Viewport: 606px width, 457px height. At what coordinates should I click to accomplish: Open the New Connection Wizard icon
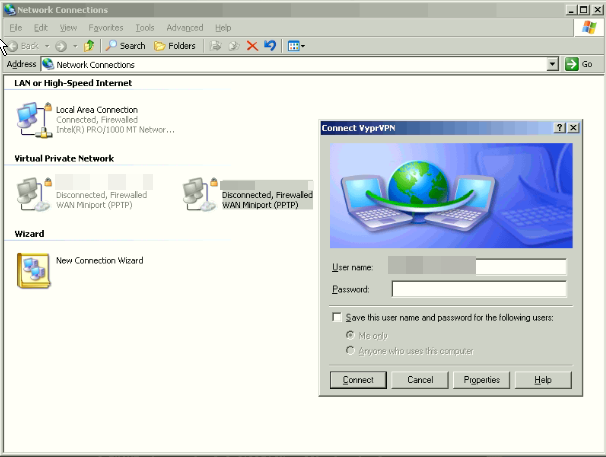click(33, 270)
